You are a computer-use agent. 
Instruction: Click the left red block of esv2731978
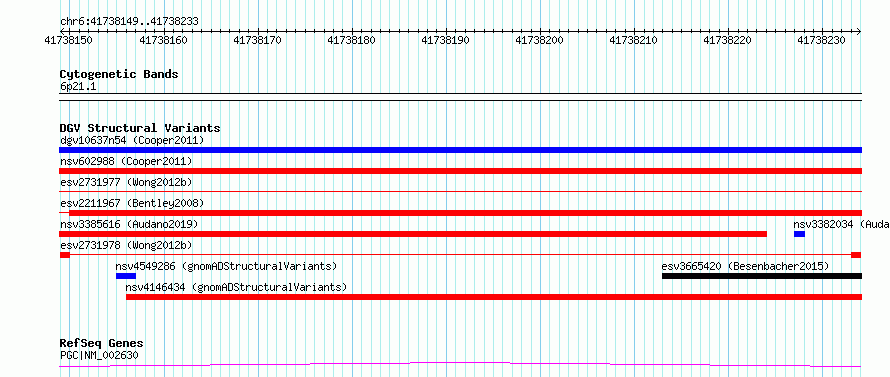coord(65,255)
